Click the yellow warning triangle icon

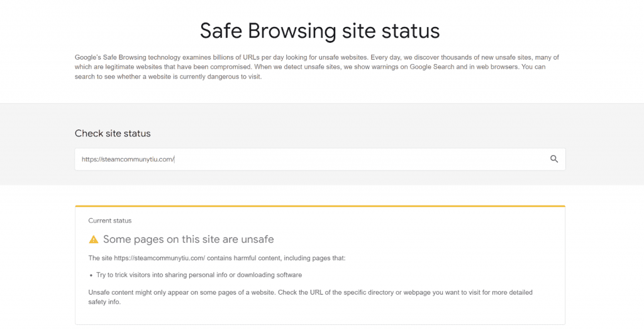pyautogui.click(x=94, y=239)
